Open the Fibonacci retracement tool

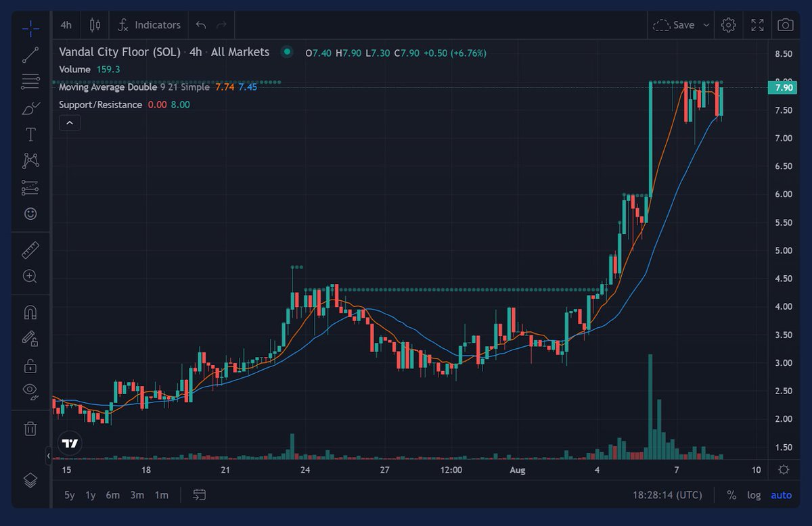click(30, 82)
